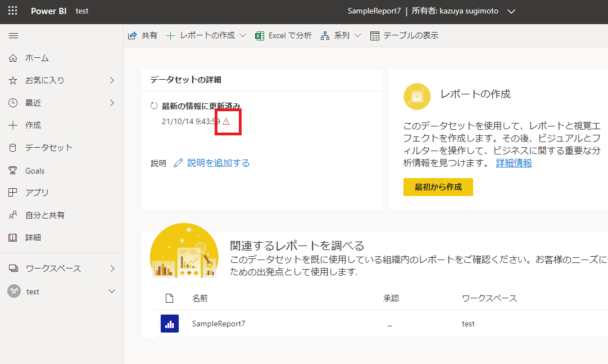This screenshot has height=364, width=608.
Task: Open 自分と共有 in sidebar
Action: pyautogui.click(x=45, y=215)
